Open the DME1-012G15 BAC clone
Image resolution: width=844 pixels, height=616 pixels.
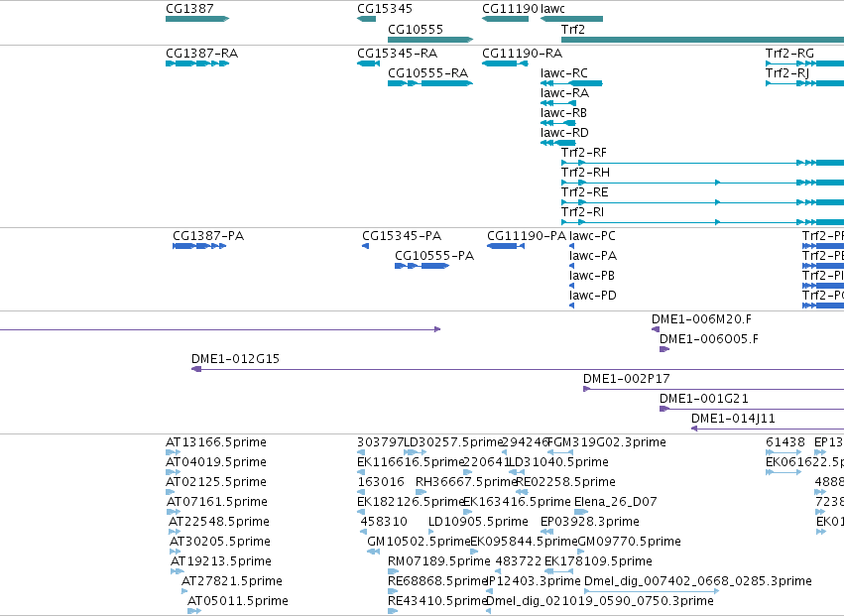pos(235,359)
